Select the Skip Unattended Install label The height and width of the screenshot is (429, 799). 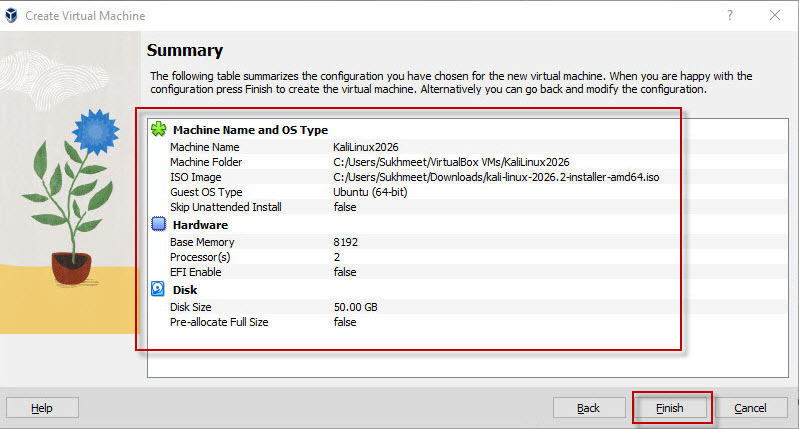(226, 207)
